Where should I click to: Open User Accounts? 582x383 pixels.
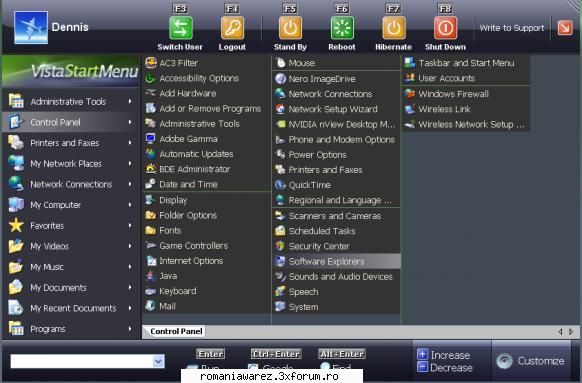466,78
